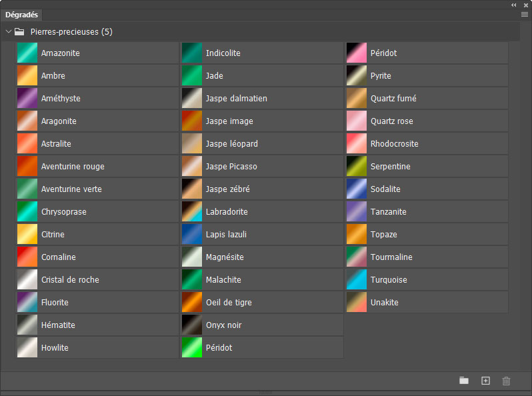
Task: Collapse the Pierres-precieuses group chevron
Action: [9, 31]
